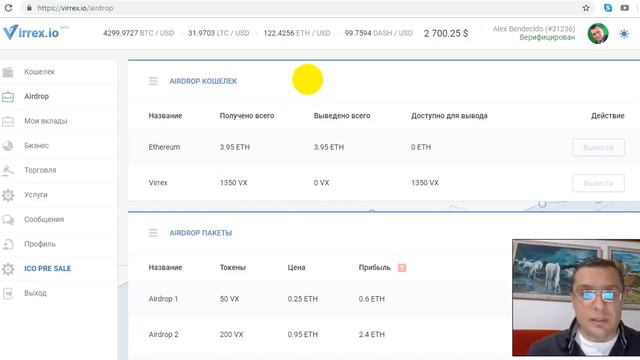Click the DASH / USD rate ticker

point(378,33)
